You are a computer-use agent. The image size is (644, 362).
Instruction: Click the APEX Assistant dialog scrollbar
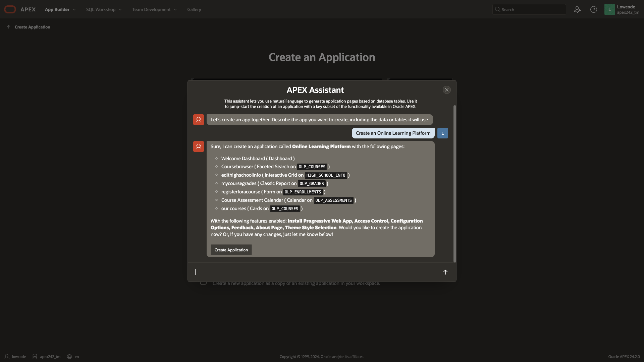click(454, 184)
